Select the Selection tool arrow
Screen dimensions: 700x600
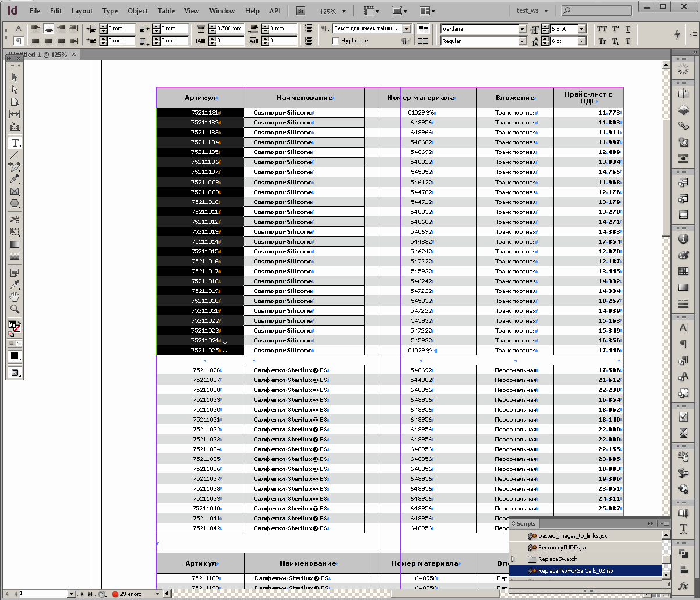click(x=15, y=77)
